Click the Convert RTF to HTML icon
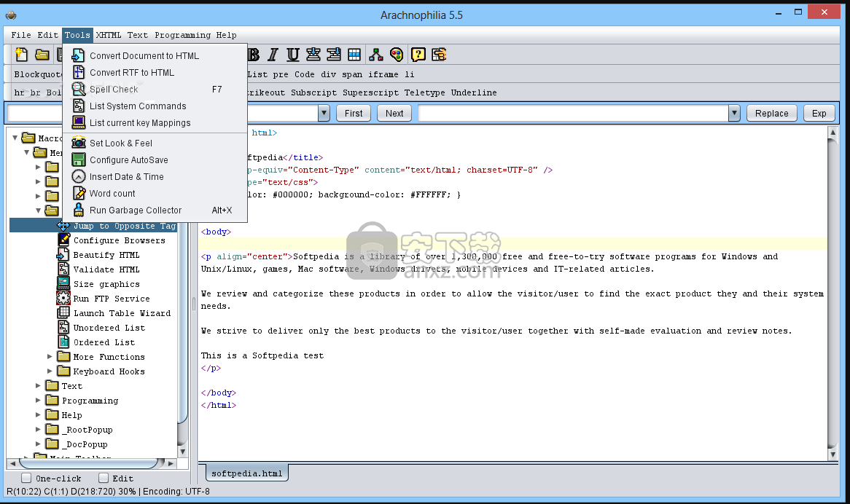850x504 pixels. point(79,73)
